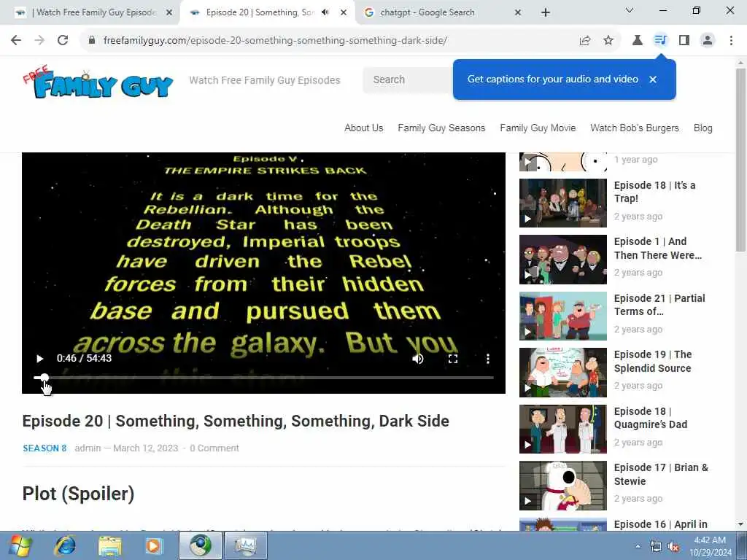Image resolution: width=747 pixels, height=560 pixels.
Task: Click the muted volume tray icon
Action: click(673, 547)
